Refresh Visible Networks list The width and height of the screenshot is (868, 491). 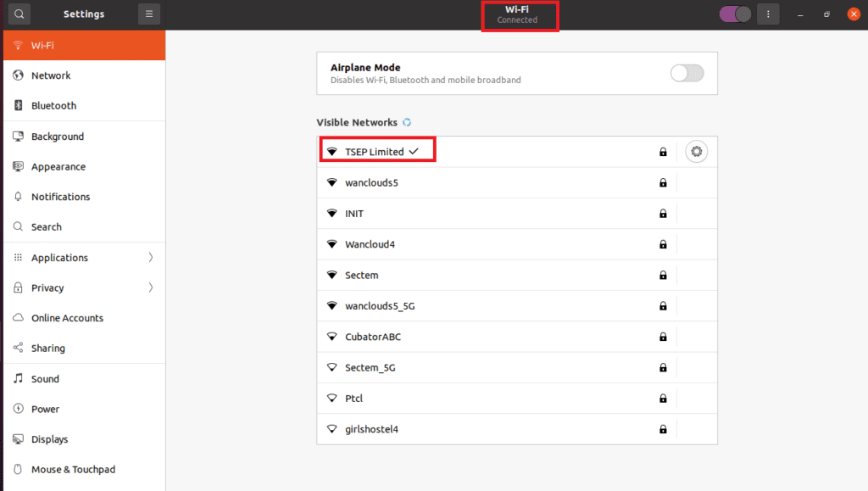(x=406, y=122)
